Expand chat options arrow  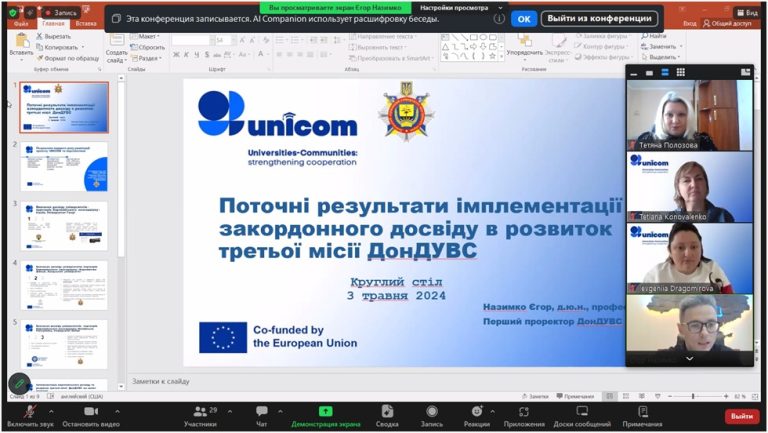point(280,411)
